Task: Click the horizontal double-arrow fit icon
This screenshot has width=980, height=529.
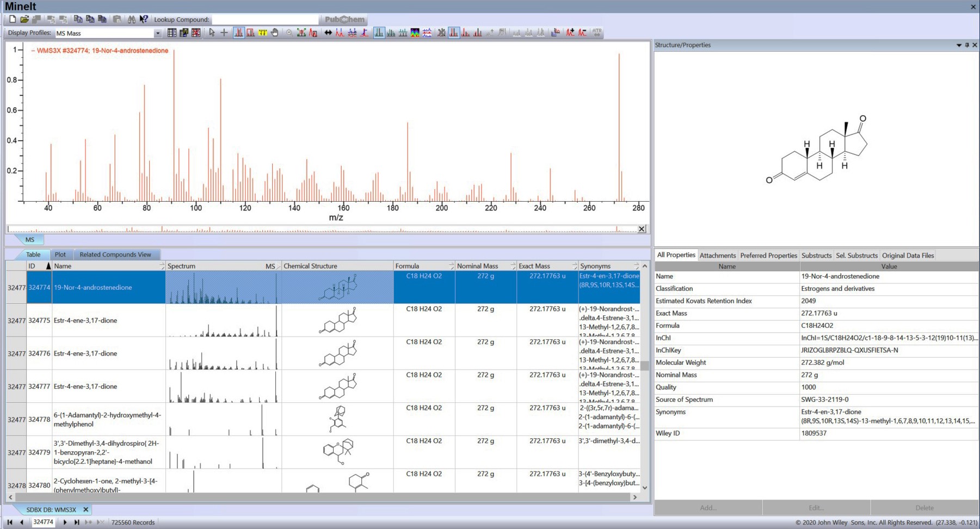Action: [328, 33]
